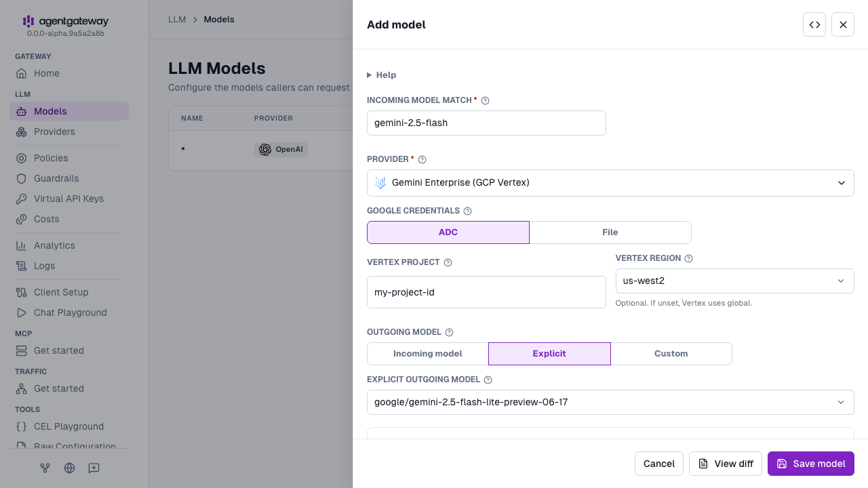Click the Guardrails shield icon
This screenshot has width=868, height=488.
[22, 178]
